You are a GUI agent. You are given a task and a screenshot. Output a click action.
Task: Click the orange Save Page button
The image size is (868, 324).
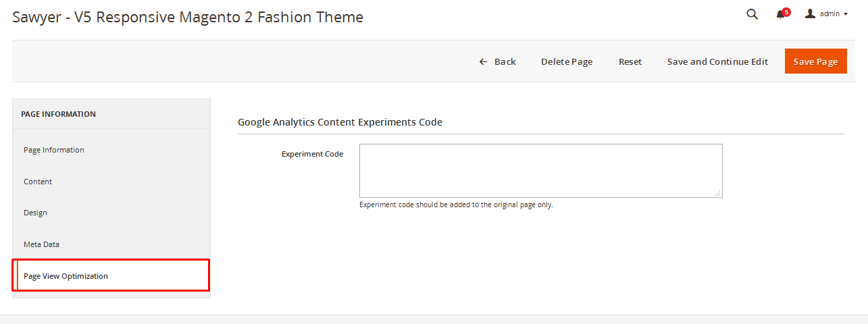[x=815, y=61]
